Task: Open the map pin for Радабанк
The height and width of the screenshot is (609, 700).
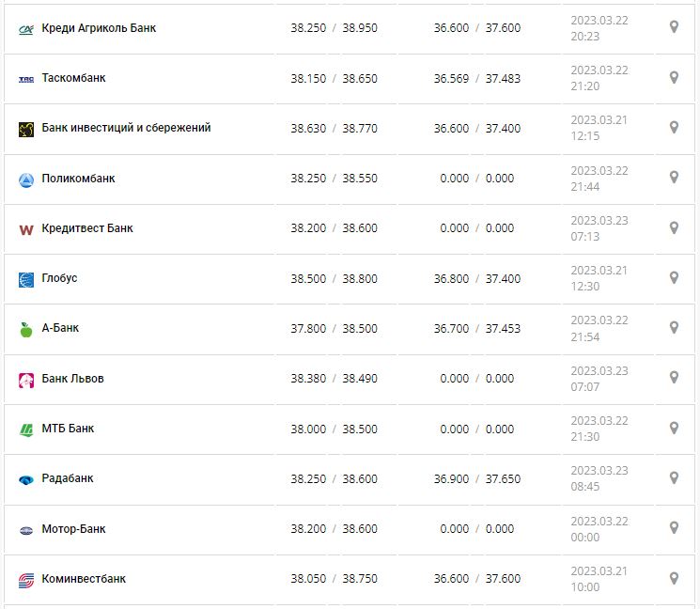Action: pos(674,477)
